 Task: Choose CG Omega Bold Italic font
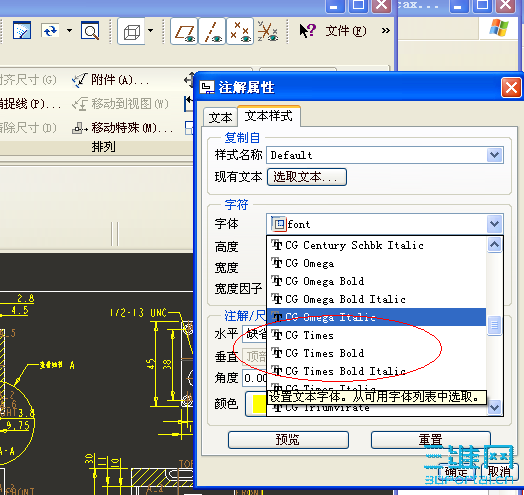376,299
